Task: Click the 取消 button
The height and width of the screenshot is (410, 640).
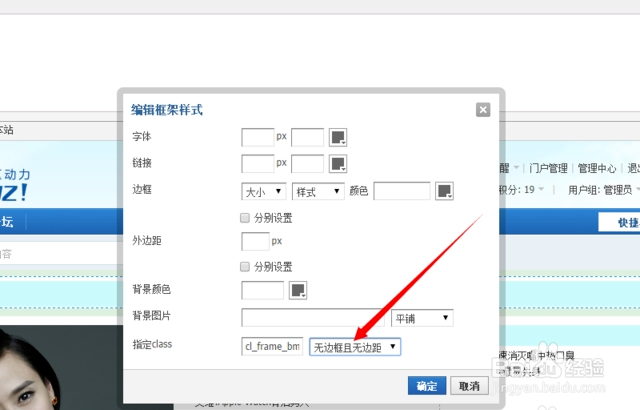Action: pyautogui.click(x=469, y=386)
